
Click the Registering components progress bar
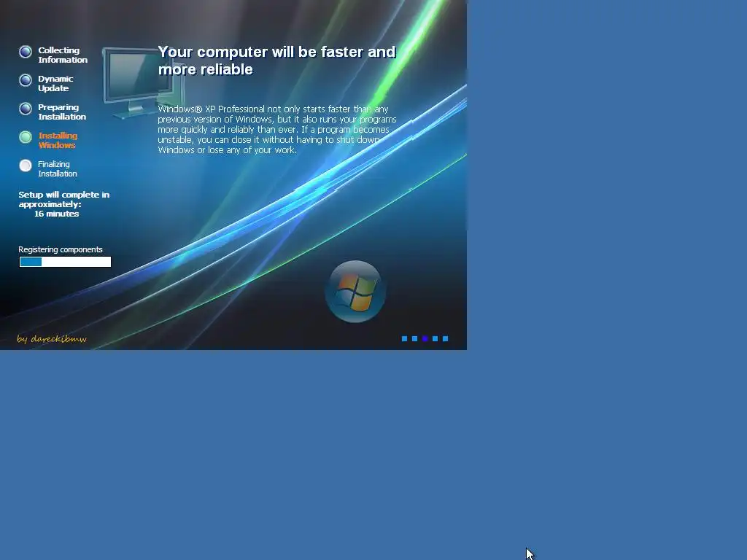pyautogui.click(x=65, y=262)
